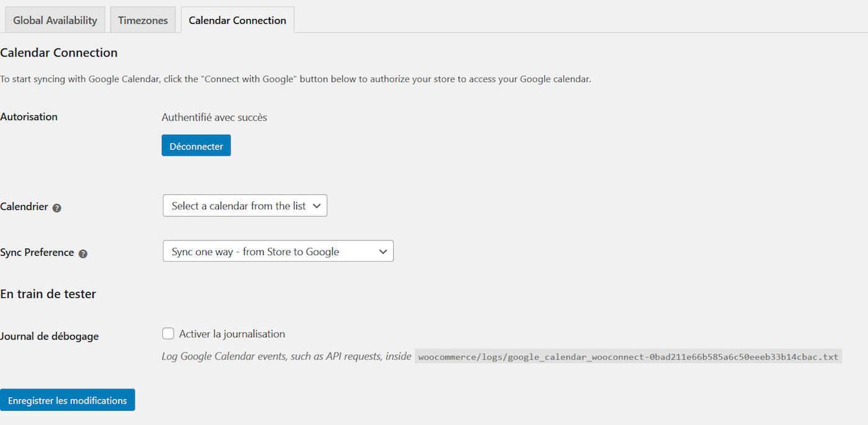Click the 'Activer la journalisation' label text
868x425 pixels.
click(x=232, y=334)
